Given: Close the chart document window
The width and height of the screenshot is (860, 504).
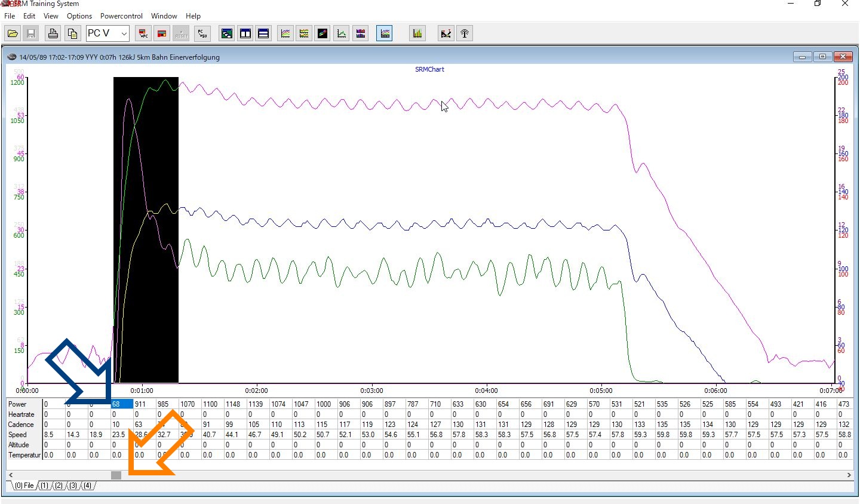Looking at the screenshot, I should point(843,57).
